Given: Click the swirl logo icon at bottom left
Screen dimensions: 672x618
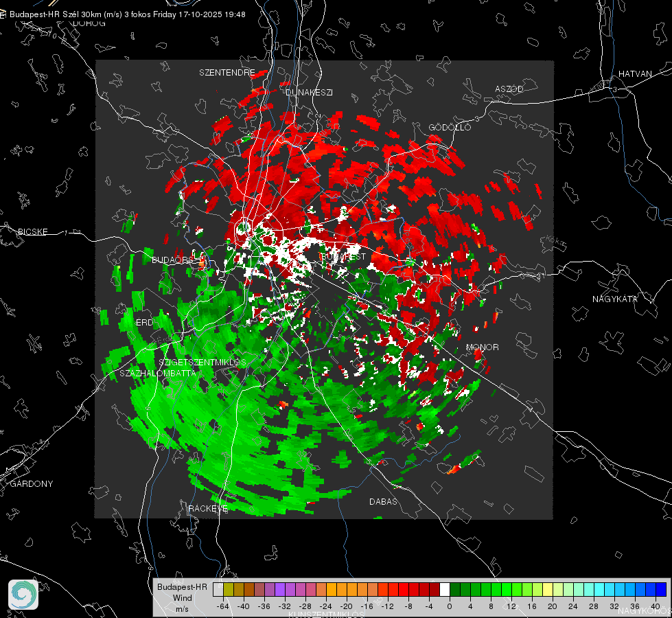Looking at the screenshot, I should (x=23, y=595).
